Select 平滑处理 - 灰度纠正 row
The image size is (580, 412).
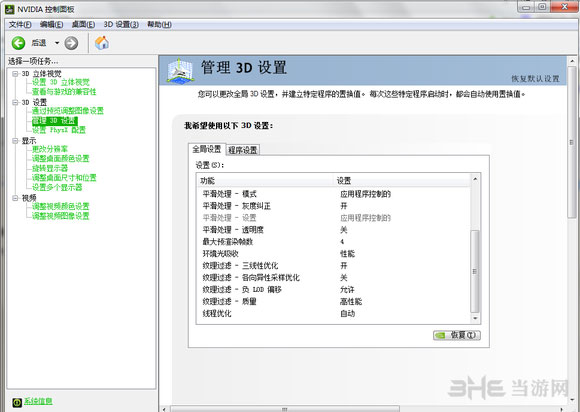pos(333,206)
